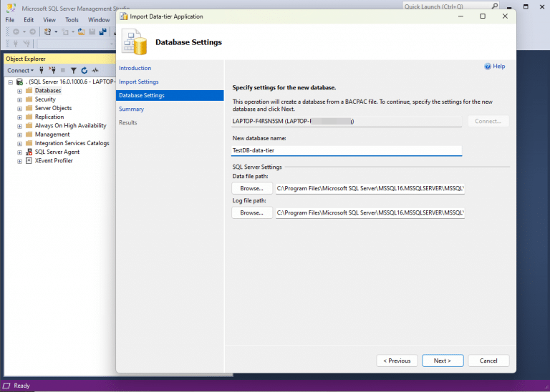This screenshot has height=392, width=550.
Task: Click the Quick Launch search magnifier icon
Action: (495, 6)
